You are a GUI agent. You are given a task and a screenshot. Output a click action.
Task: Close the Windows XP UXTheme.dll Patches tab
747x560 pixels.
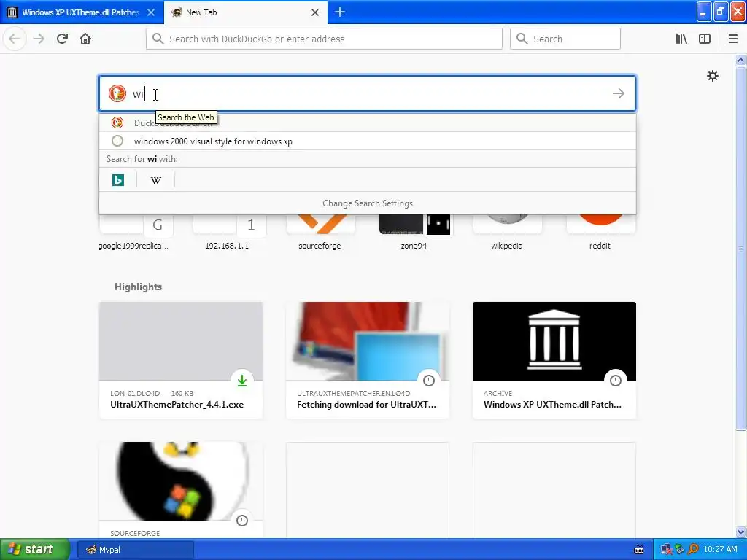click(151, 12)
